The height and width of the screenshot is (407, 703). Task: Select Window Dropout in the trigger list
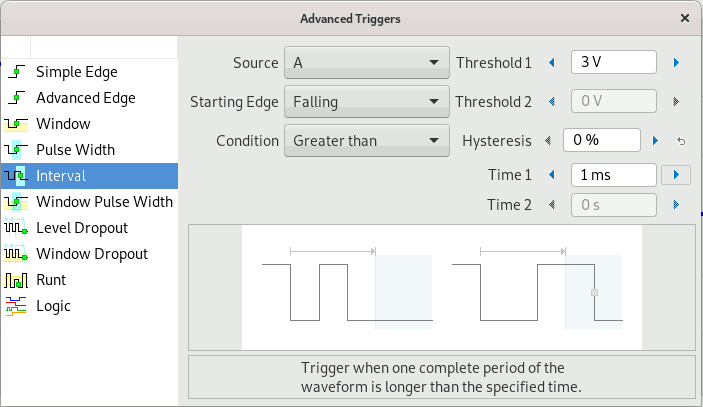pyautogui.click(x=90, y=254)
